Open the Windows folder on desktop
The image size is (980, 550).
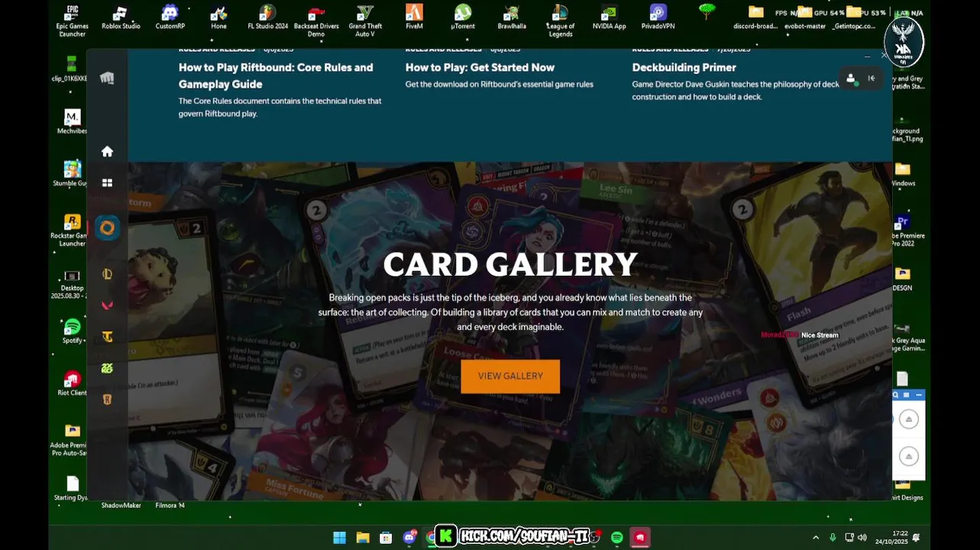[903, 174]
